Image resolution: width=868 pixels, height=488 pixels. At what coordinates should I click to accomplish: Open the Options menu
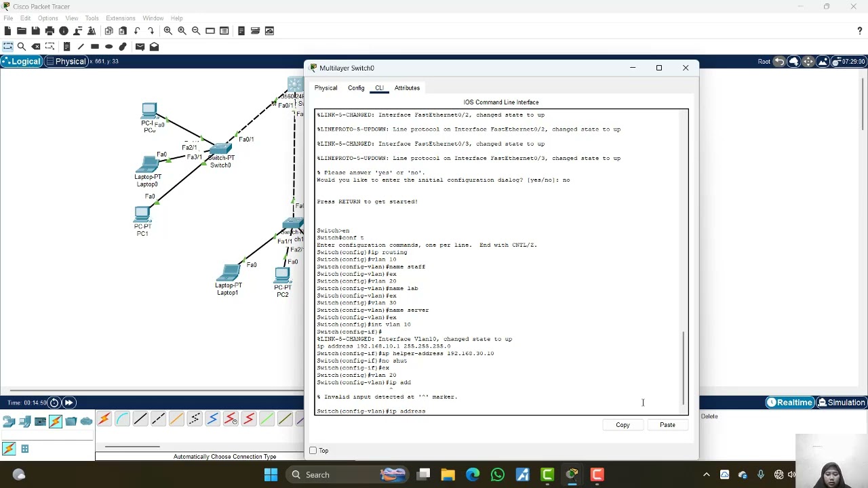click(47, 18)
